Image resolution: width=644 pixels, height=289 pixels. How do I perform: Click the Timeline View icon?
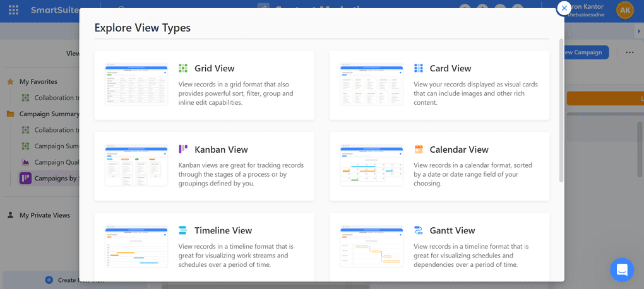coord(183,230)
